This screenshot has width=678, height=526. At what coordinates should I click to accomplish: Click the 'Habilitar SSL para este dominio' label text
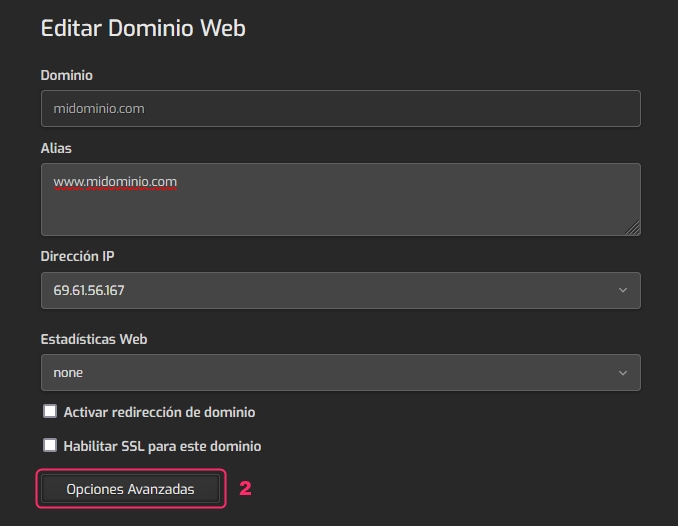pyautogui.click(x=162, y=446)
